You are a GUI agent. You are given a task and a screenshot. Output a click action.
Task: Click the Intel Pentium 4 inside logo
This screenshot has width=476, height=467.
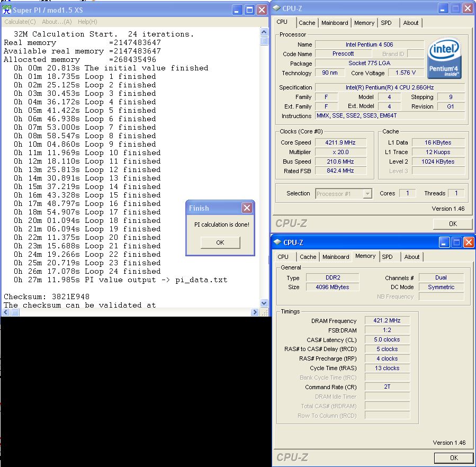[x=444, y=58]
